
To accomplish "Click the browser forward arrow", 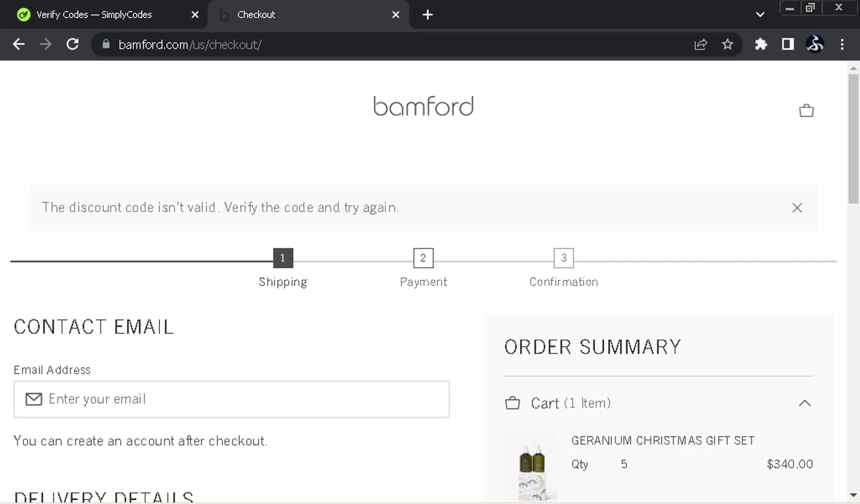I will point(45,44).
